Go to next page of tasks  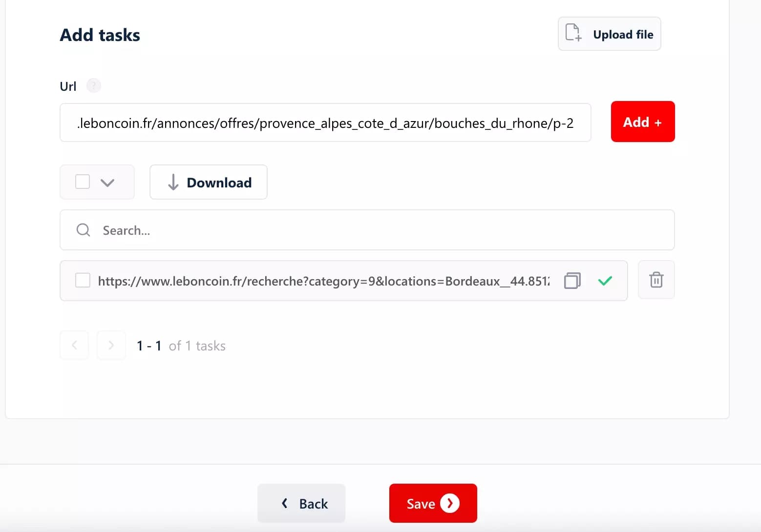coord(111,346)
